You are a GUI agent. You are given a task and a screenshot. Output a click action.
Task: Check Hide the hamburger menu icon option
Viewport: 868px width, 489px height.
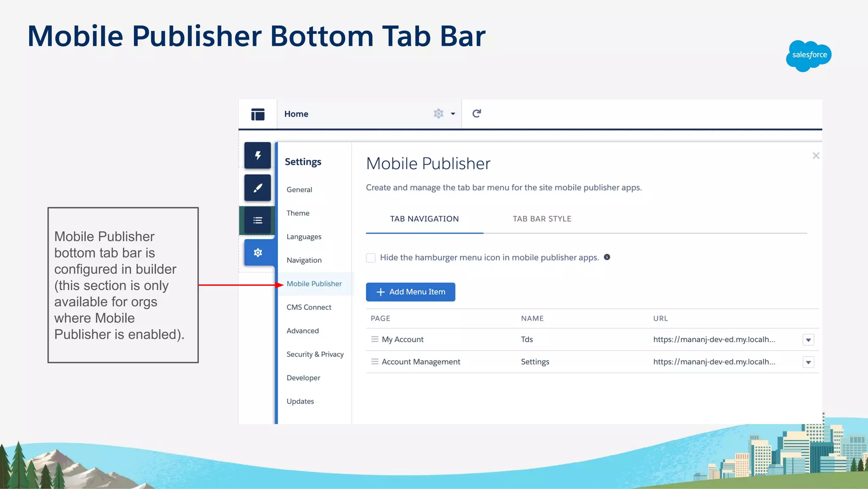371,258
